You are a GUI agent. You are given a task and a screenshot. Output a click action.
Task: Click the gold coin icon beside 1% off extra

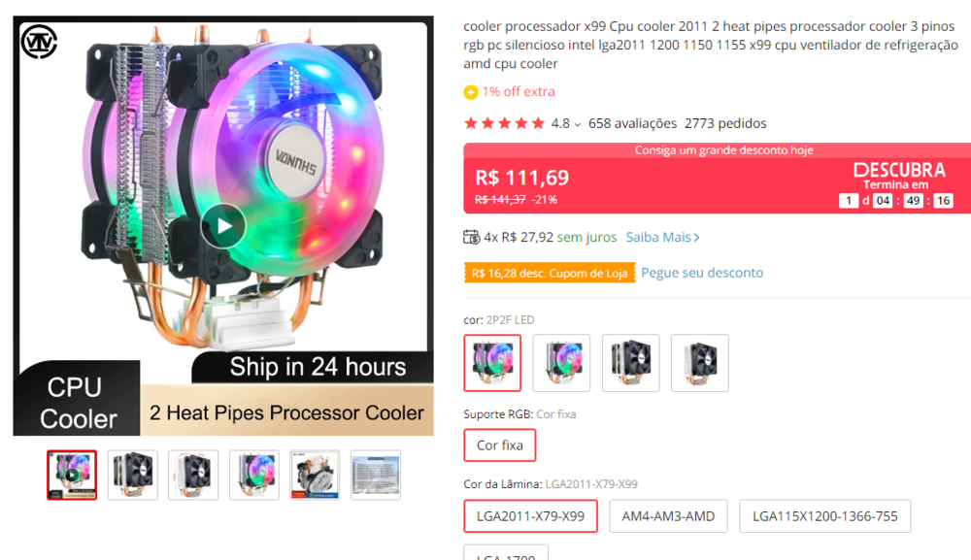point(471,92)
